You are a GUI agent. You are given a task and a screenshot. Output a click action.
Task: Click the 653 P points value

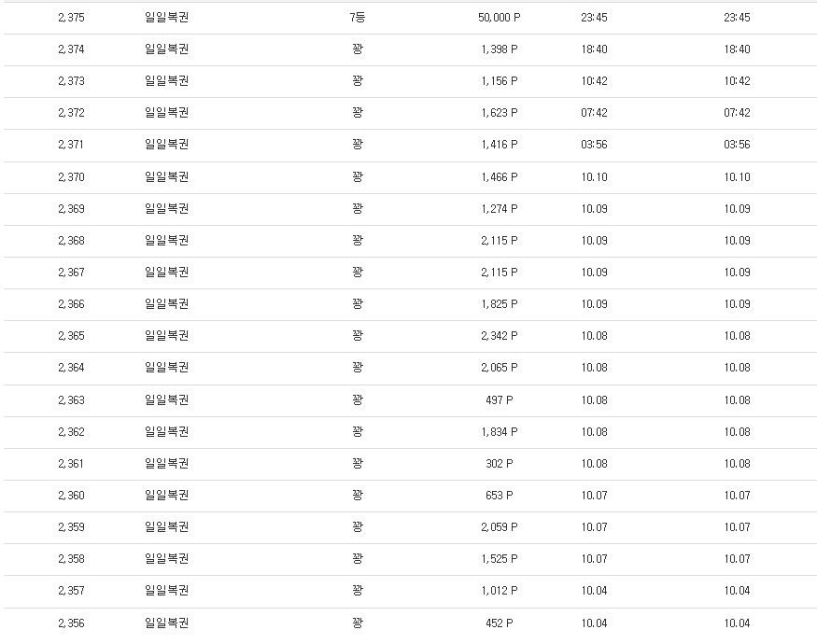coord(499,496)
